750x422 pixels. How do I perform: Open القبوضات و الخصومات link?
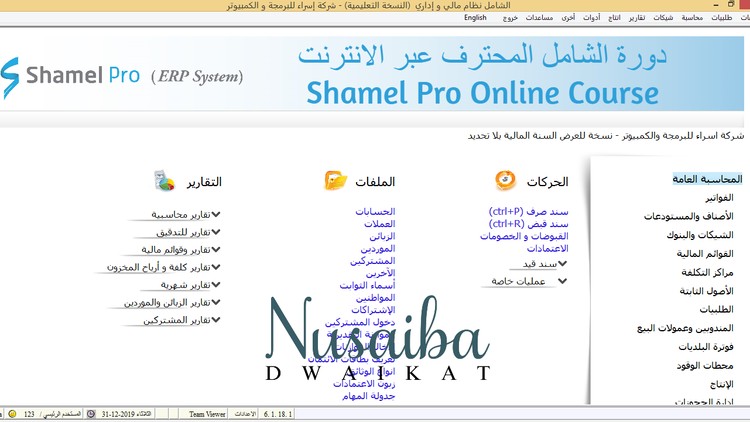pos(524,236)
